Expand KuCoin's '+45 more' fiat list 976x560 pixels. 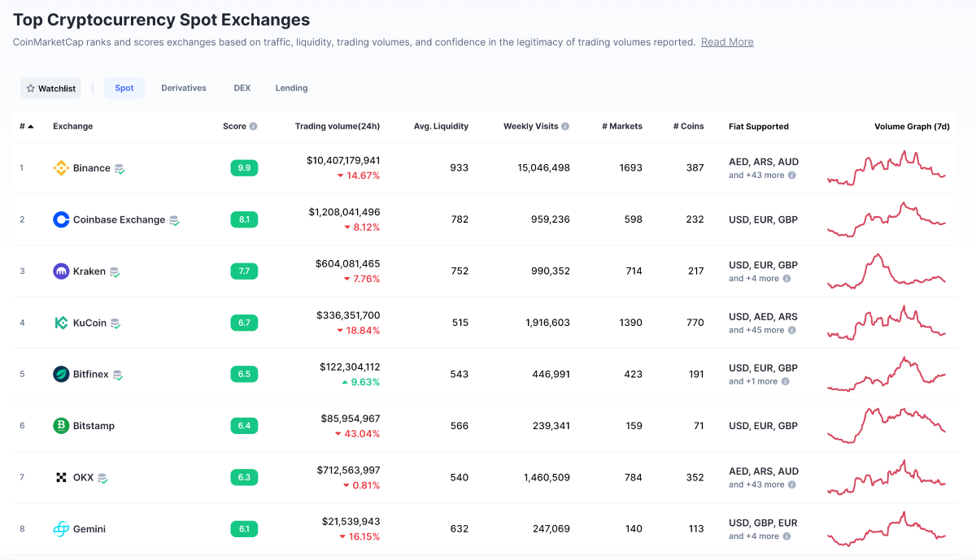761,330
